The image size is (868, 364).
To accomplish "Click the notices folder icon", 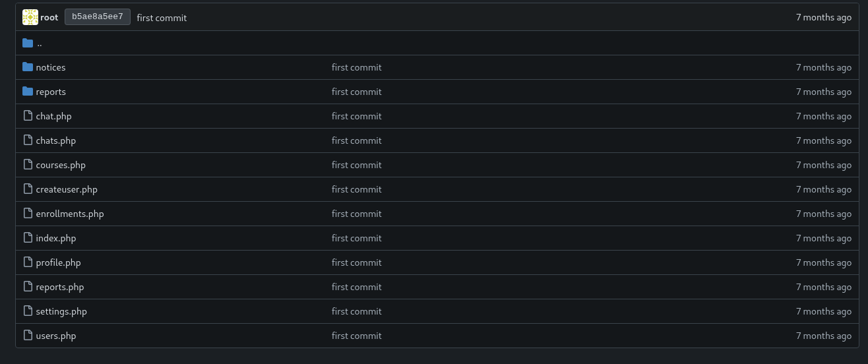I will (x=28, y=67).
